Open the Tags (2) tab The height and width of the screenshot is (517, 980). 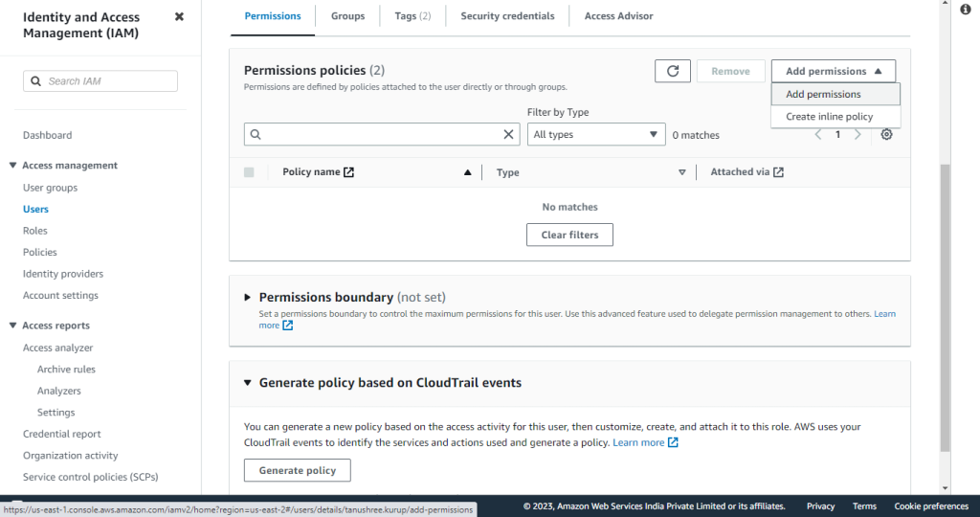click(412, 16)
